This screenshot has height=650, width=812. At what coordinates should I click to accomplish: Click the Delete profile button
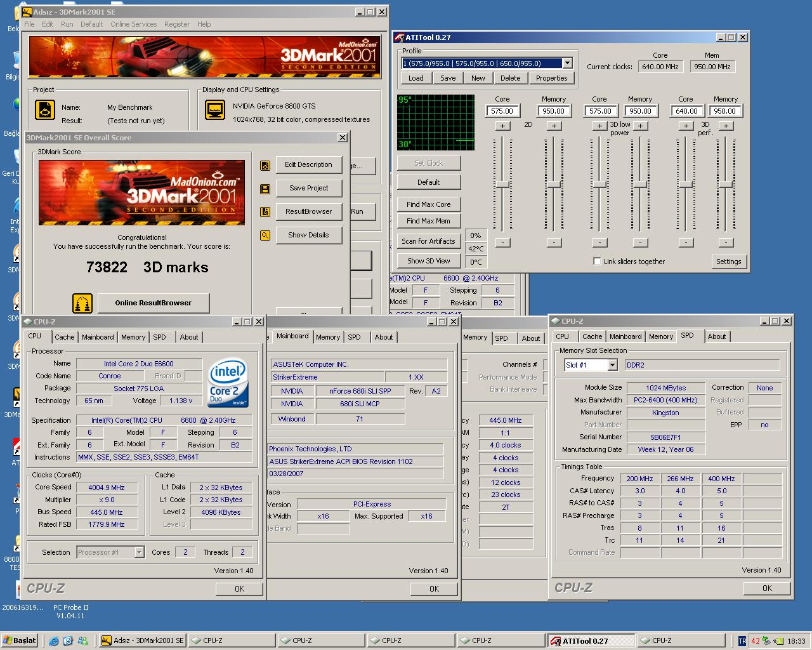point(511,78)
